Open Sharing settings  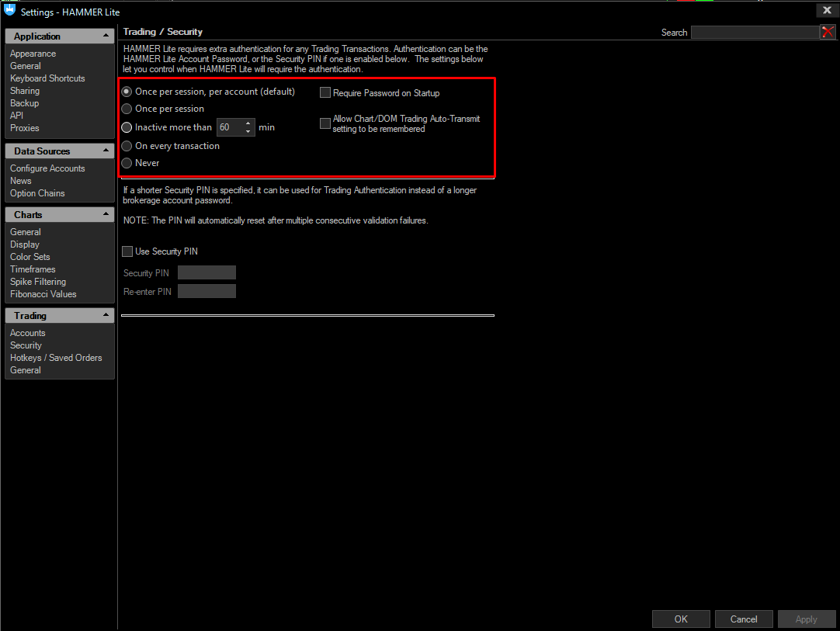pyautogui.click(x=25, y=91)
